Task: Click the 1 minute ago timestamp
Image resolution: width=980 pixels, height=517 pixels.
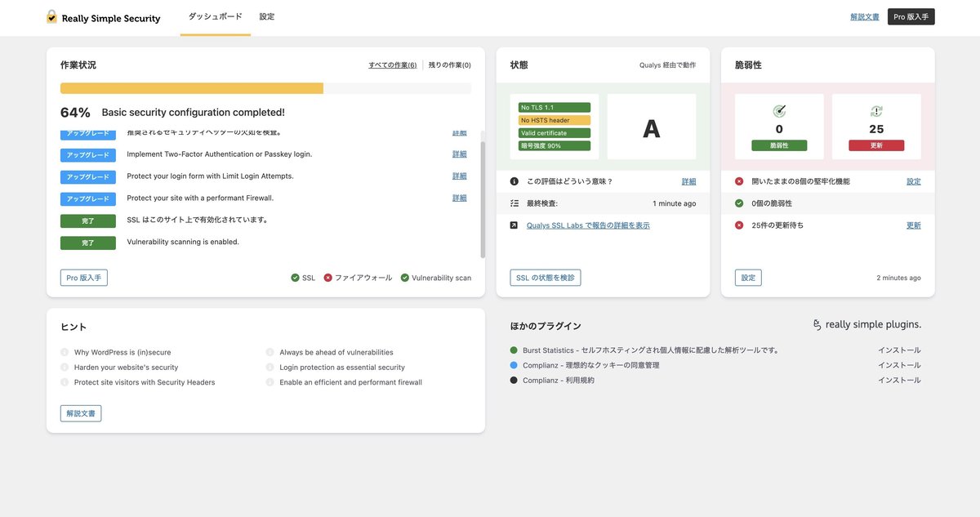Action: click(675, 203)
